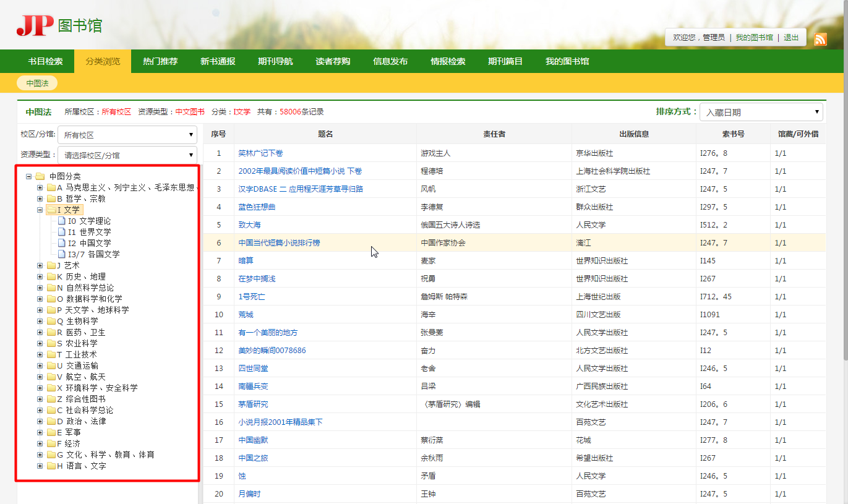Click the 退出 logout link
The width and height of the screenshot is (848, 504).
pyautogui.click(x=791, y=37)
